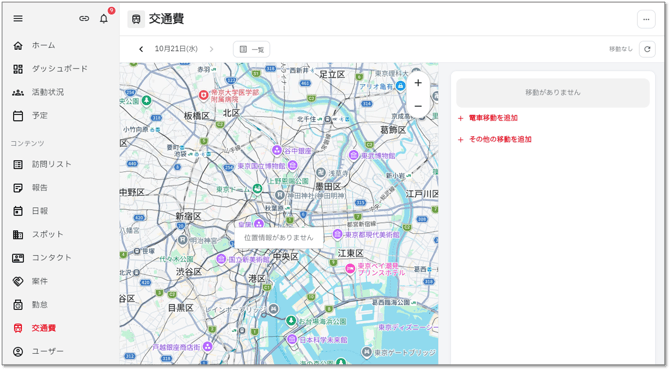The image size is (670, 370).
Task: Click the 日報 calendar icon
Action: (18, 211)
